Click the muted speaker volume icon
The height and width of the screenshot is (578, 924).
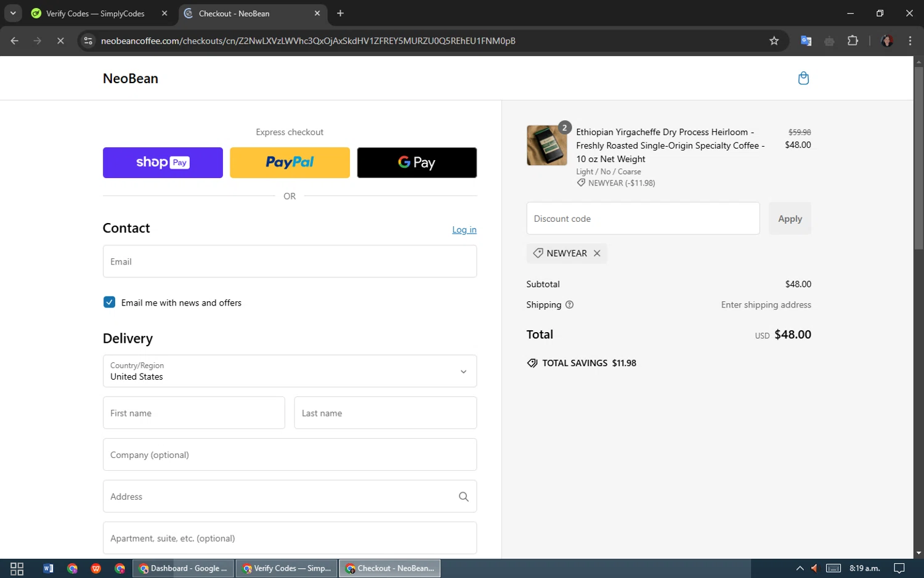[814, 568]
